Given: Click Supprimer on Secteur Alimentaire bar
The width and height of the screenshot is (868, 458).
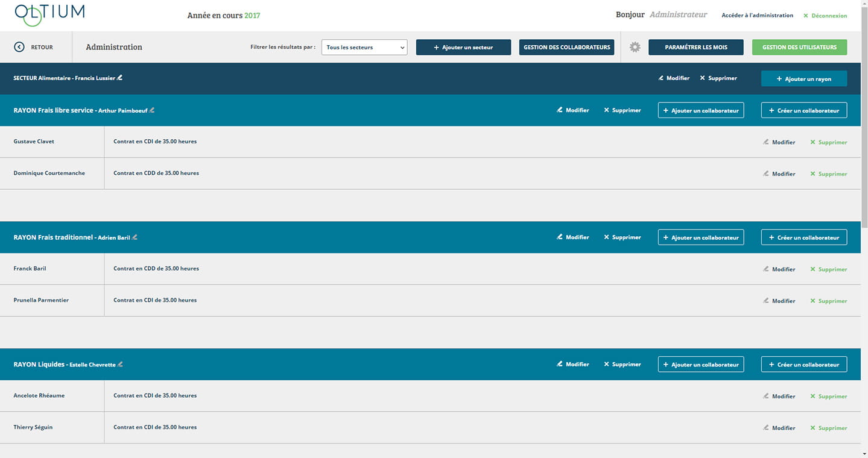Looking at the screenshot, I should pos(718,78).
